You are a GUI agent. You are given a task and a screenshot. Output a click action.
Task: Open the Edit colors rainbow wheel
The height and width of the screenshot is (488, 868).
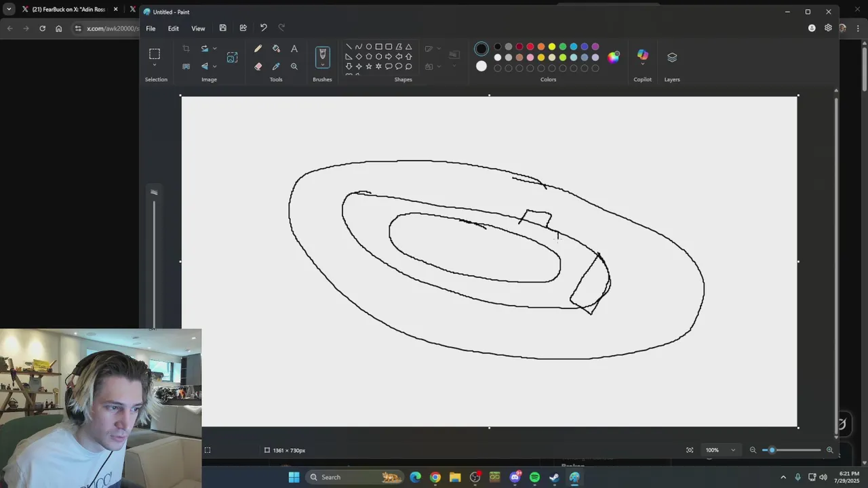(614, 57)
